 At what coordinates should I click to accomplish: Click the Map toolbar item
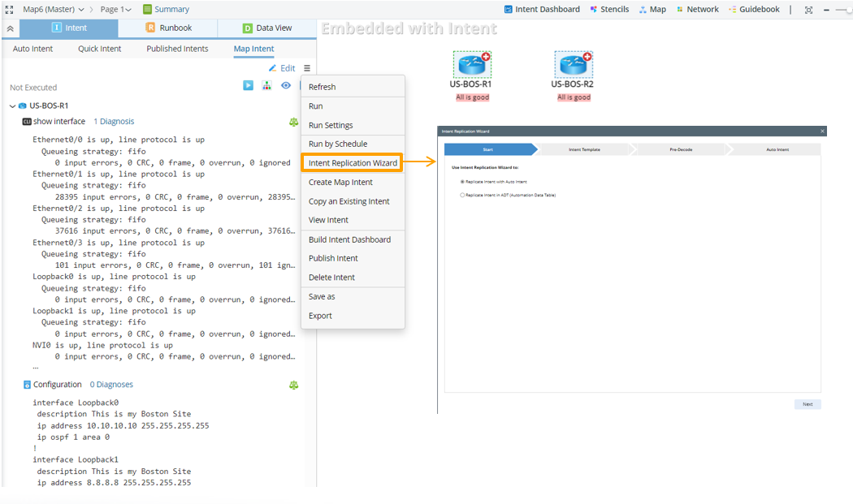652,9
